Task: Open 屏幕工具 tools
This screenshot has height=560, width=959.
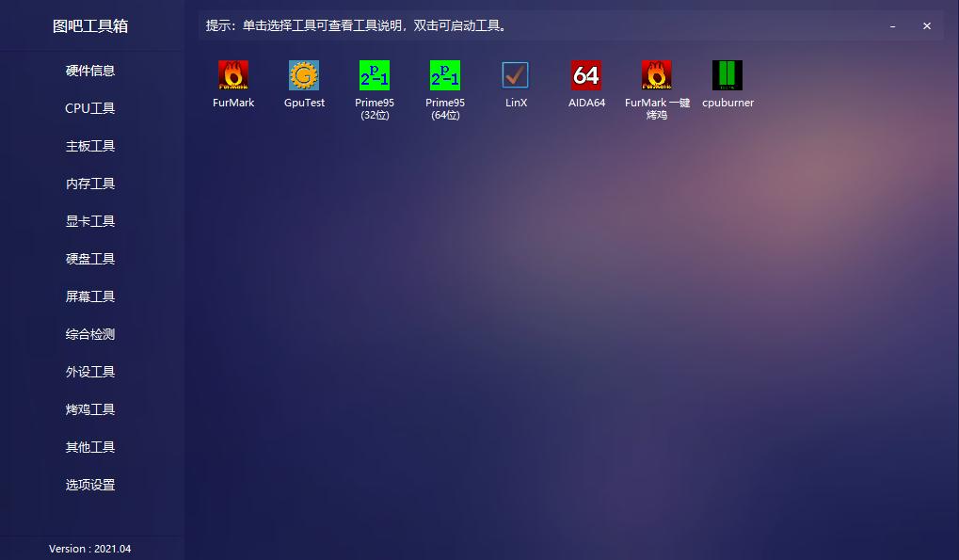Action: point(91,296)
